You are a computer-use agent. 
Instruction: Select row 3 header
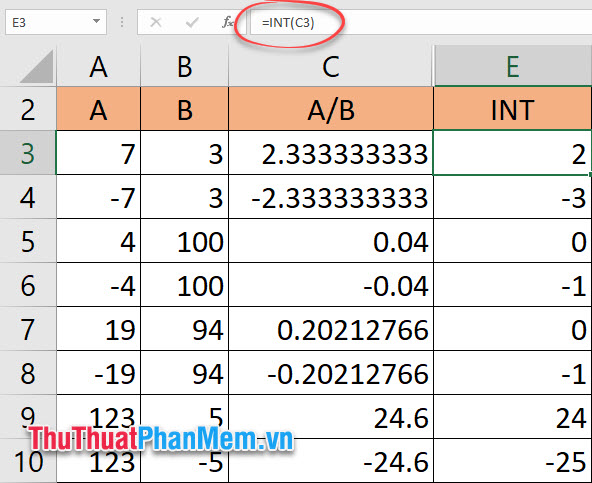(28, 153)
